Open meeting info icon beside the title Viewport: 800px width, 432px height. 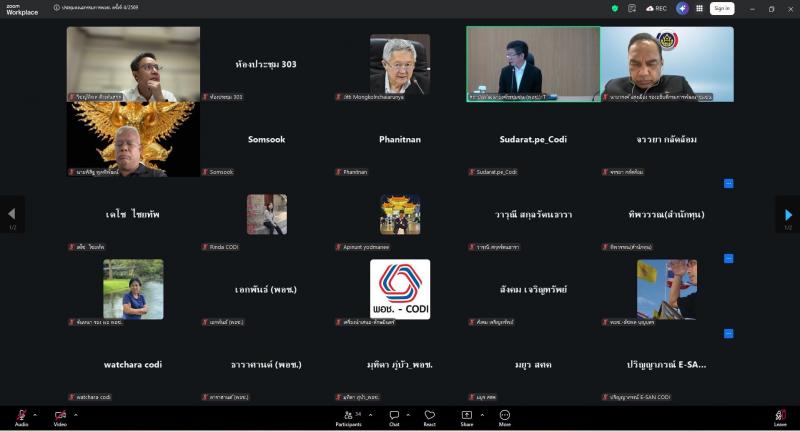[x=57, y=8]
